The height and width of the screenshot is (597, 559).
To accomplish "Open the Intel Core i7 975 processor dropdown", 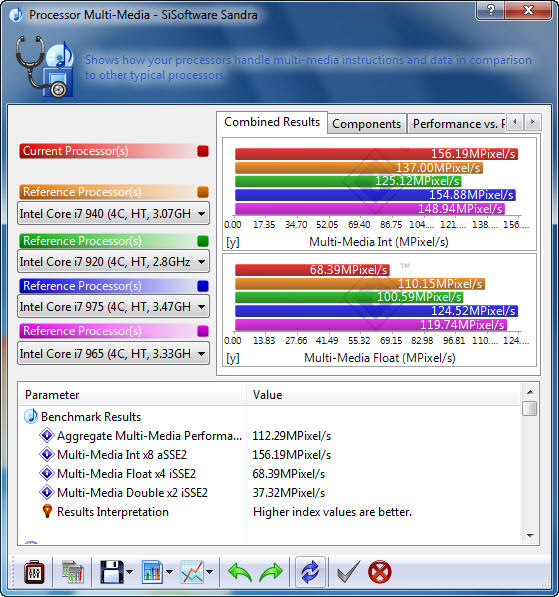I will pos(113,306).
